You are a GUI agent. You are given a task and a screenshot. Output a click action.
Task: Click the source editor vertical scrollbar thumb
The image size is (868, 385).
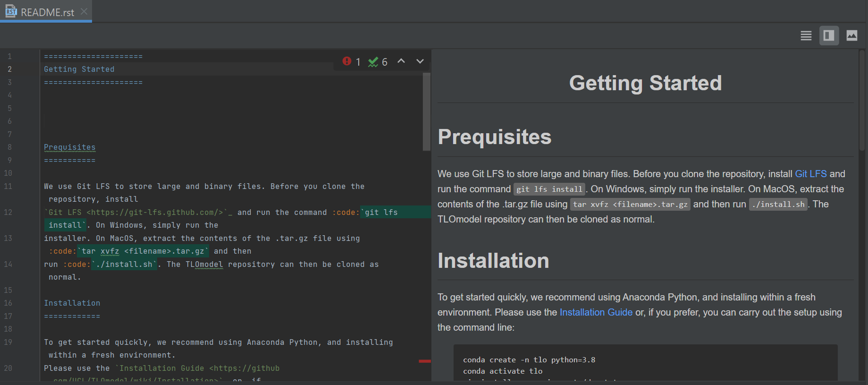pyautogui.click(x=426, y=111)
